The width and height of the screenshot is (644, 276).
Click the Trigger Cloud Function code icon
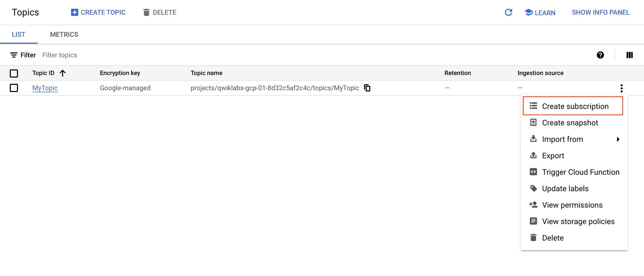coord(533,172)
